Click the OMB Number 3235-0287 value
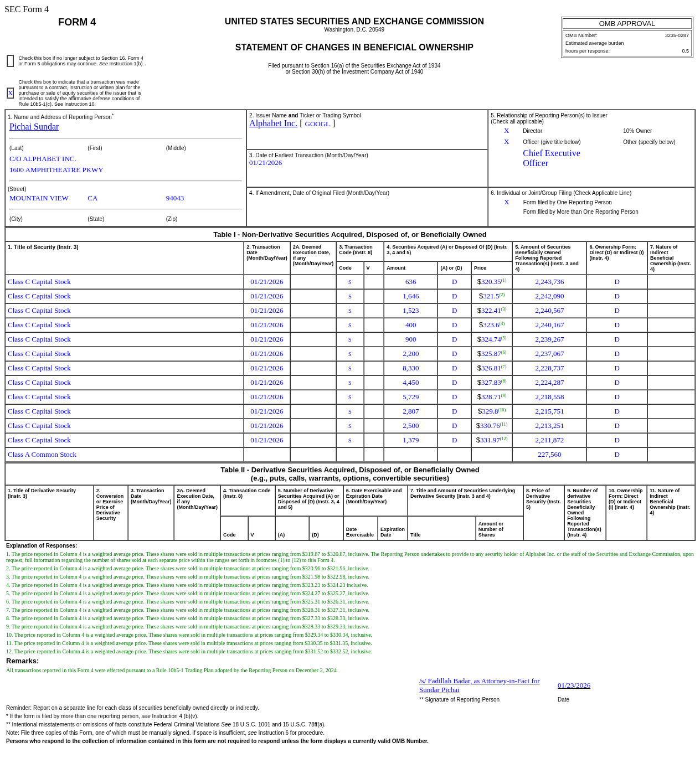Screen dimensions: 700x758 pyautogui.click(x=677, y=35)
